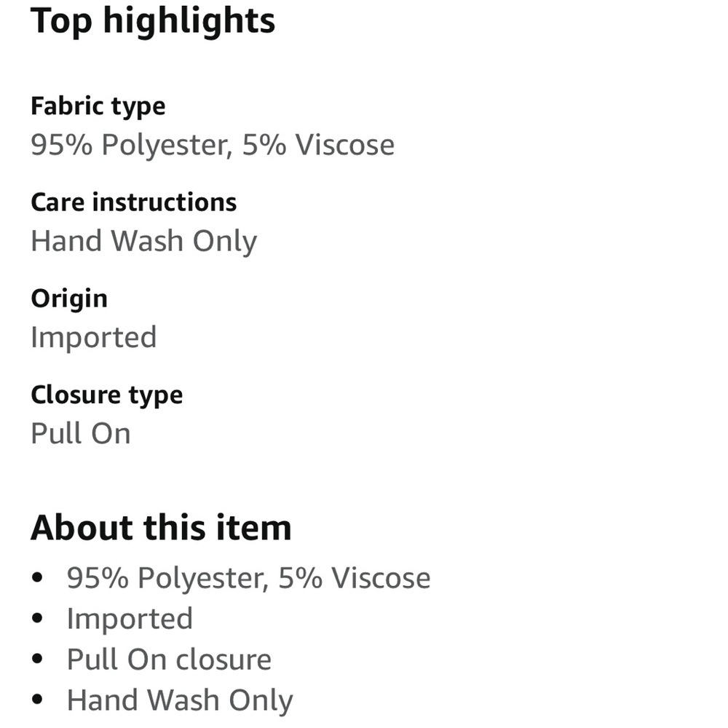
Task: Click the word Viscose in Fabric type value
Action: [345, 145]
